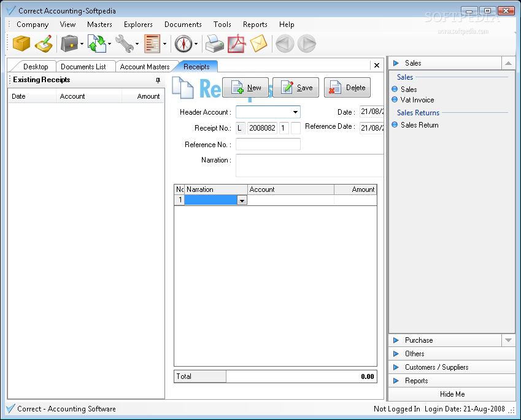Click the down arrow beside Purchase header

(508, 340)
